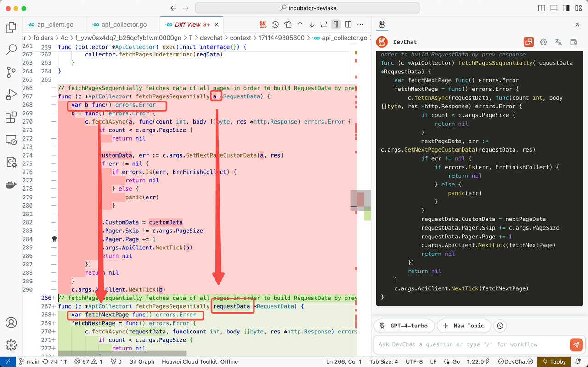Click api_collector.go breadcrumb item
588x367 pixels.
coord(340,38)
